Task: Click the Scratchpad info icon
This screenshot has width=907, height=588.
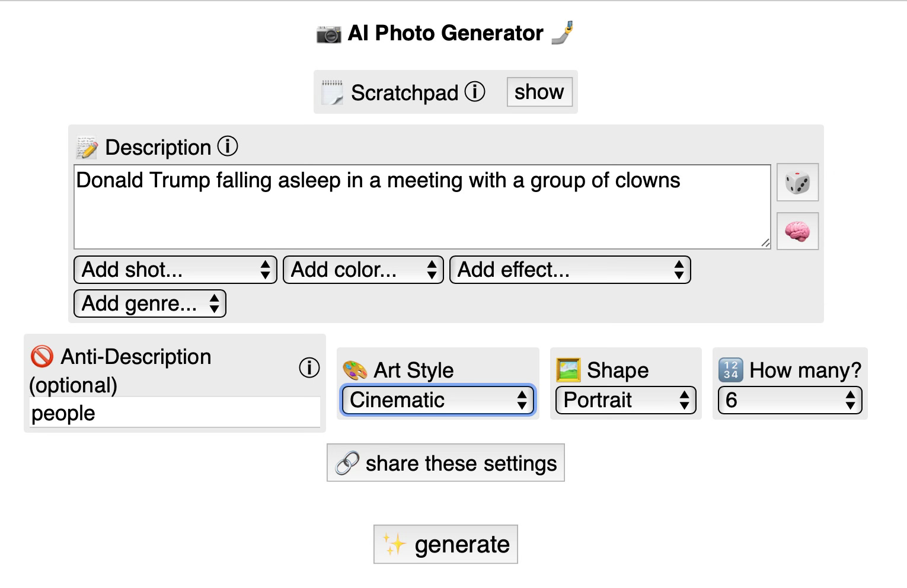Action: [475, 92]
